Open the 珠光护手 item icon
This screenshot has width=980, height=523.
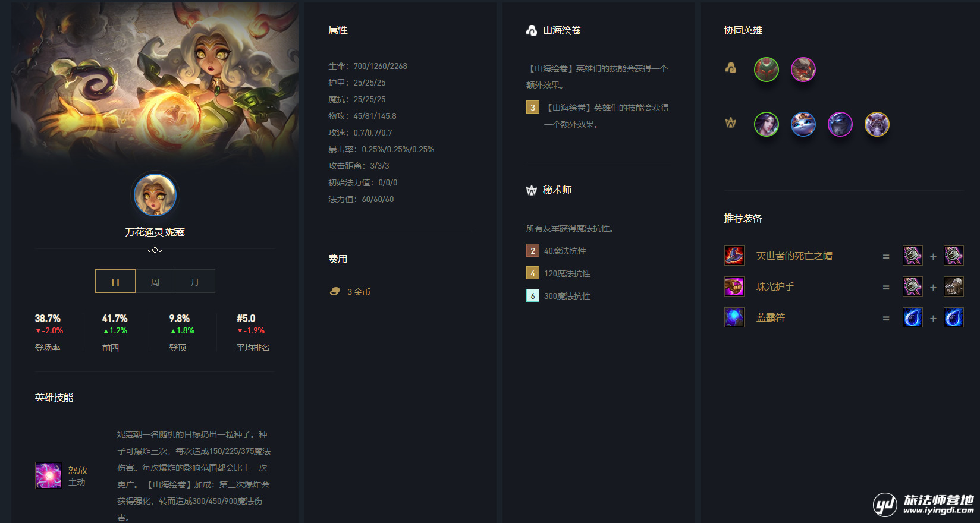[x=734, y=286]
